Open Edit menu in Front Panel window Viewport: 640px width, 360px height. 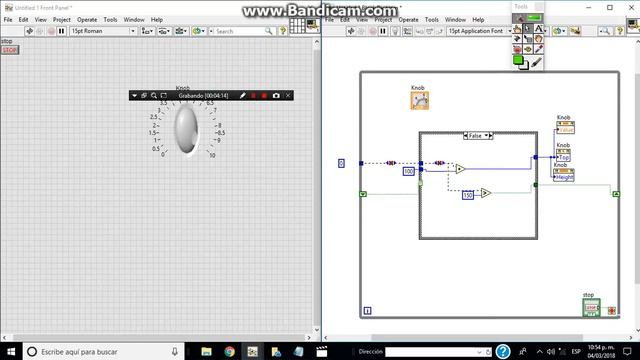(x=23, y=20)
